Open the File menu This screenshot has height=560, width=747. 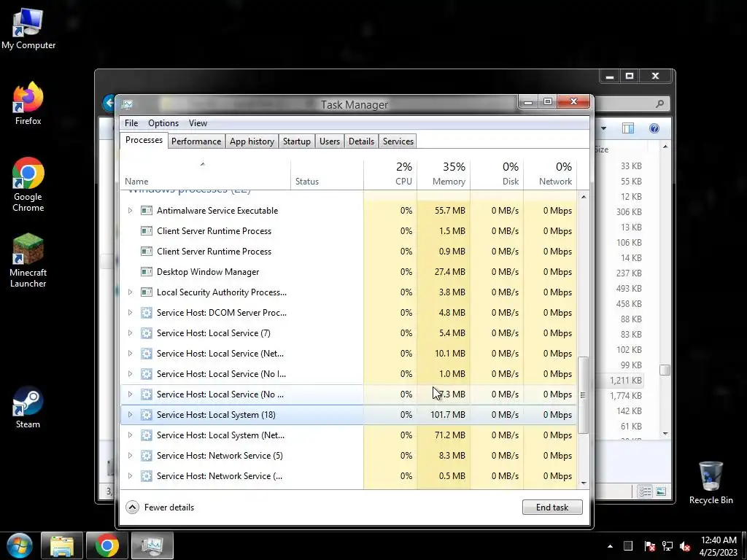[131, 123]
